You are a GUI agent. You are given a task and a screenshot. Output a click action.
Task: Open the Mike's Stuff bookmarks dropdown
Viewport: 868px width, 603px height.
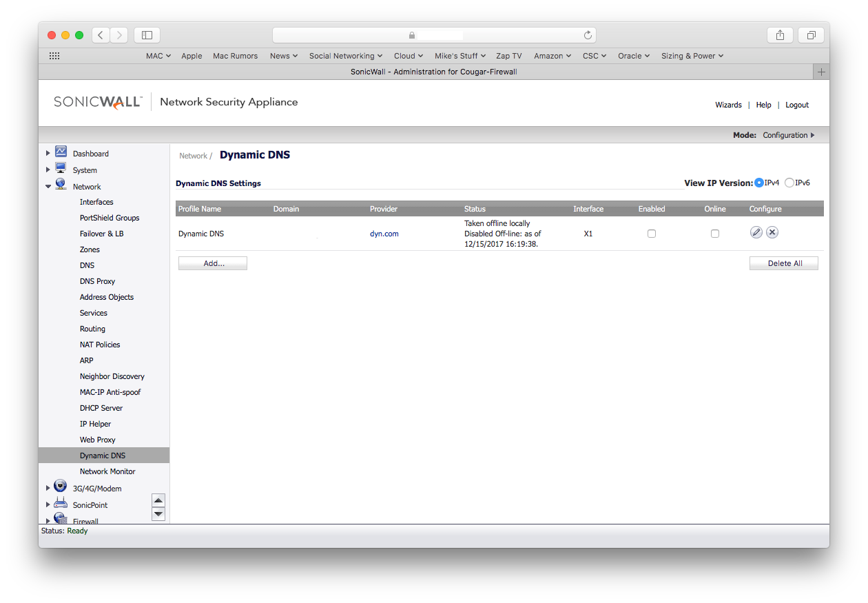coord(460,56)
